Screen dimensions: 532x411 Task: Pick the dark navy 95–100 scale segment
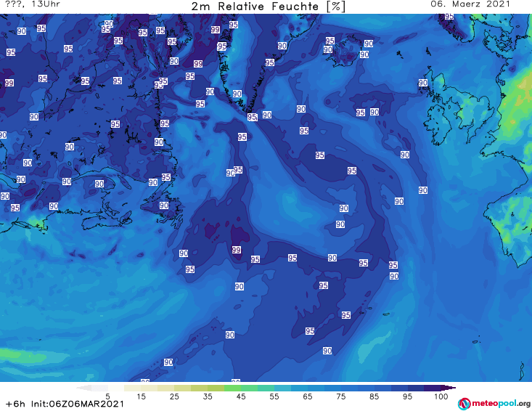pos(416,388)
